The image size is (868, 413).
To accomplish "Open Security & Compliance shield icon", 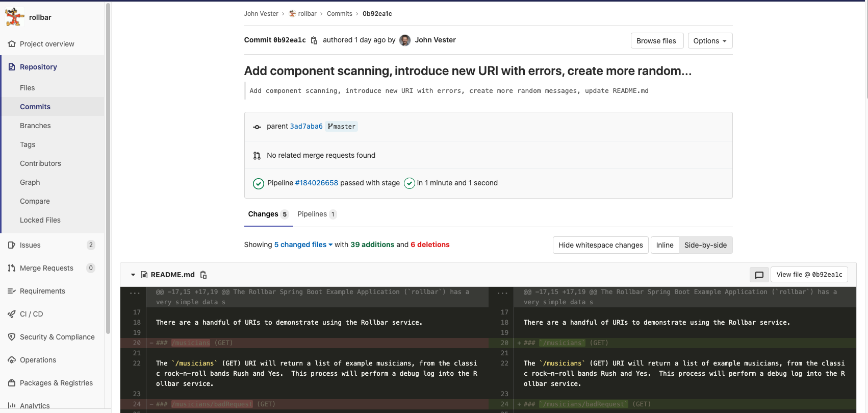I will click(x=12, y=337).
